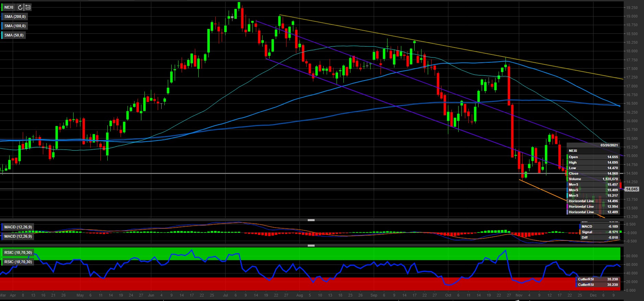644x301 pixels.
Task: Click the upper RSIC (10,70,30) label
Action: tap(18, 253)
